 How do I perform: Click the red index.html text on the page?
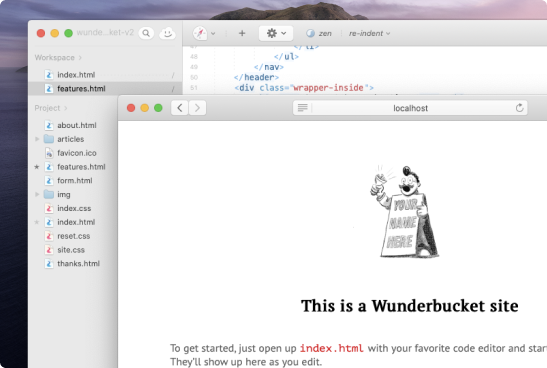coord(331,348)
